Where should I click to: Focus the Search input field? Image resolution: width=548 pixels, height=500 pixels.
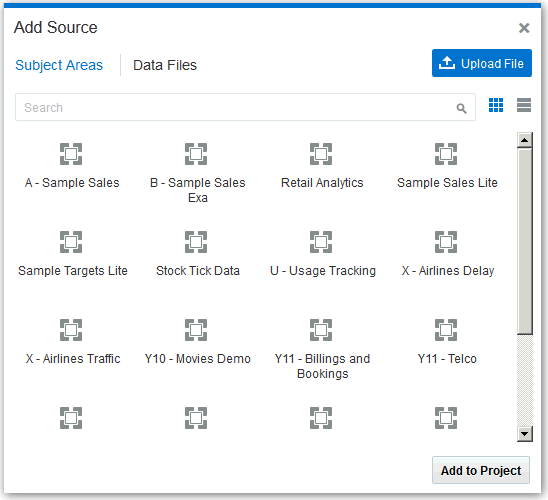coord(245,107)
